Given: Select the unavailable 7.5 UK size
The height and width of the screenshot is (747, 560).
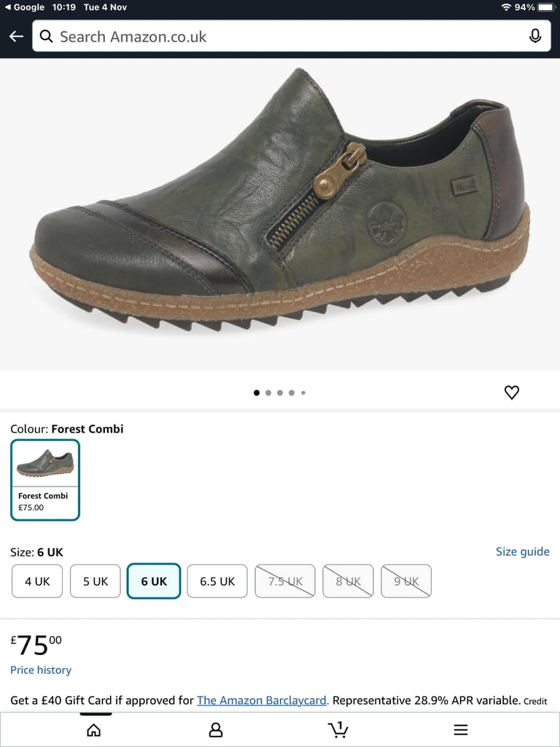Looking at the screenshot, I should pos(284,581).
